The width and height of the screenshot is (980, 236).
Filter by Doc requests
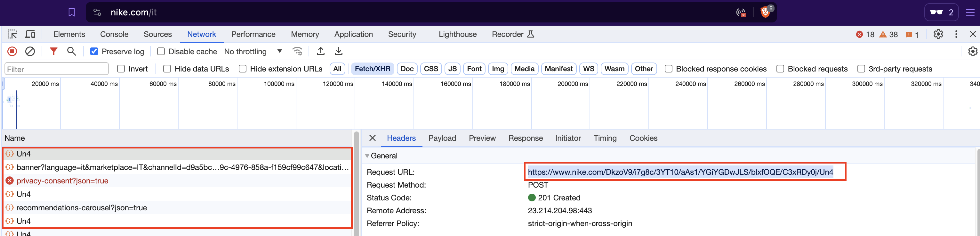(x=407, y=69)
